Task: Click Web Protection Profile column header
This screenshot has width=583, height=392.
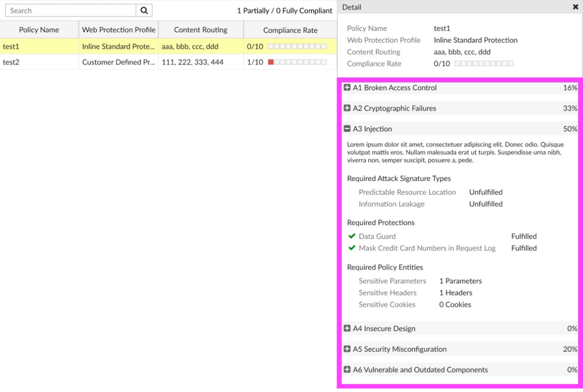Action: [x=119, y=30]
